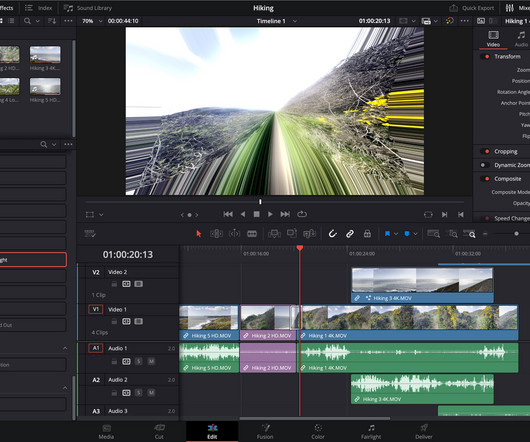530x442 pixels.
Task: Toggle timeline Snapping magnet icon
Action: click(333, 234)
